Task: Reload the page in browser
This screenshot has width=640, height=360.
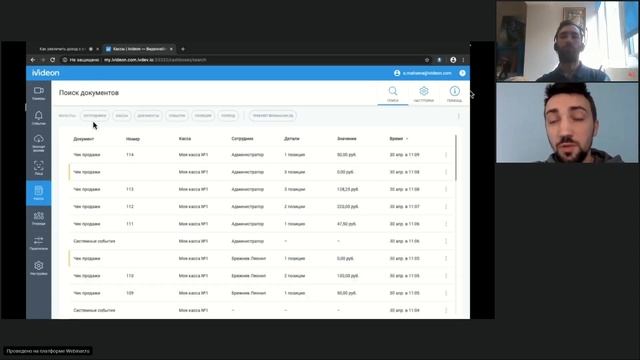Action: click(x=53, y=60)
